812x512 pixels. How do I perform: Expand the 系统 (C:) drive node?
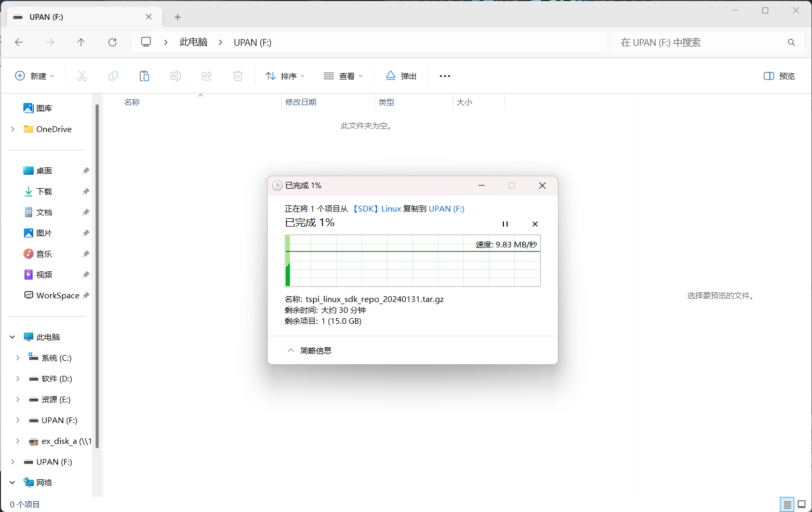click(18, 358)
